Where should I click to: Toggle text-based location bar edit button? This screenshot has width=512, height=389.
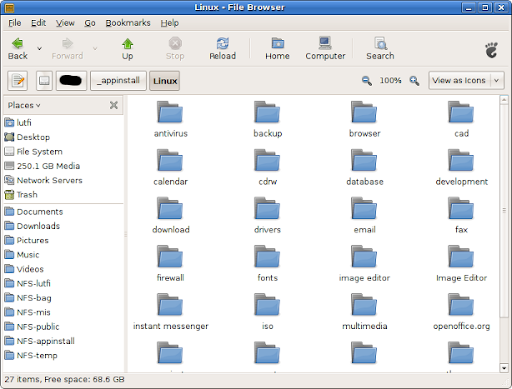point(17,81)
